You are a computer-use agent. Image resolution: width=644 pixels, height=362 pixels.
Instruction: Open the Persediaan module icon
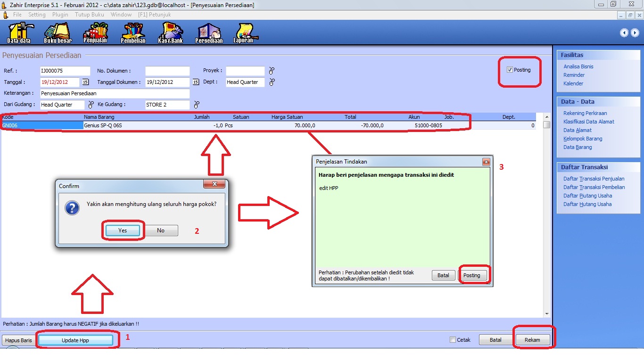click(x=209, y=33)
